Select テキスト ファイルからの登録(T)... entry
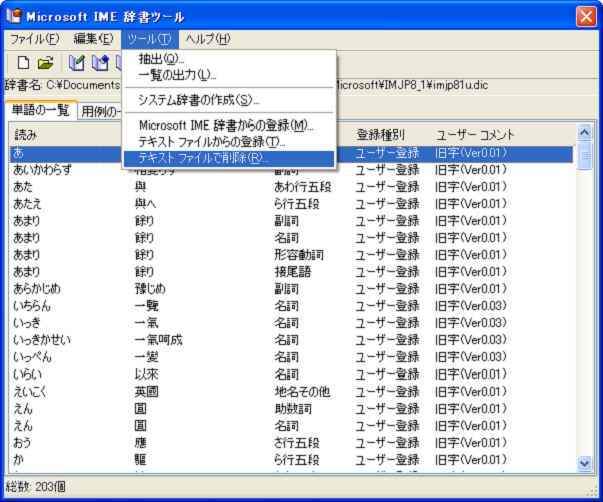 [x=212, y=142]
